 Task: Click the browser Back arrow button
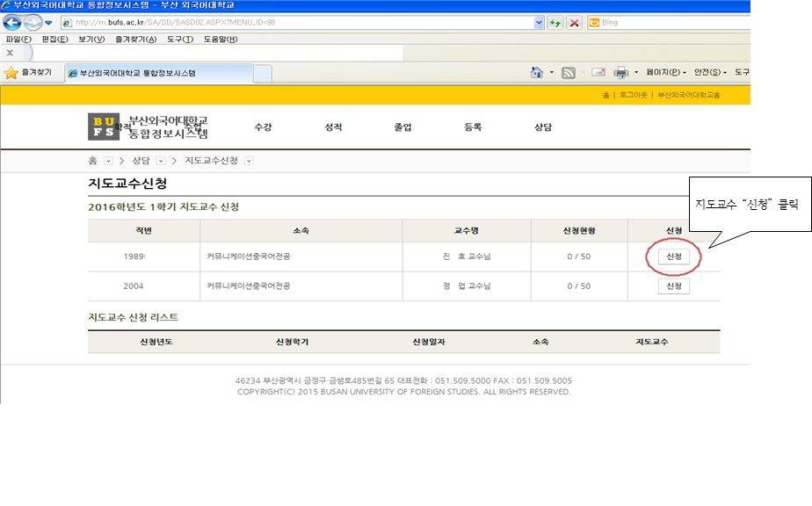[13, 23]
